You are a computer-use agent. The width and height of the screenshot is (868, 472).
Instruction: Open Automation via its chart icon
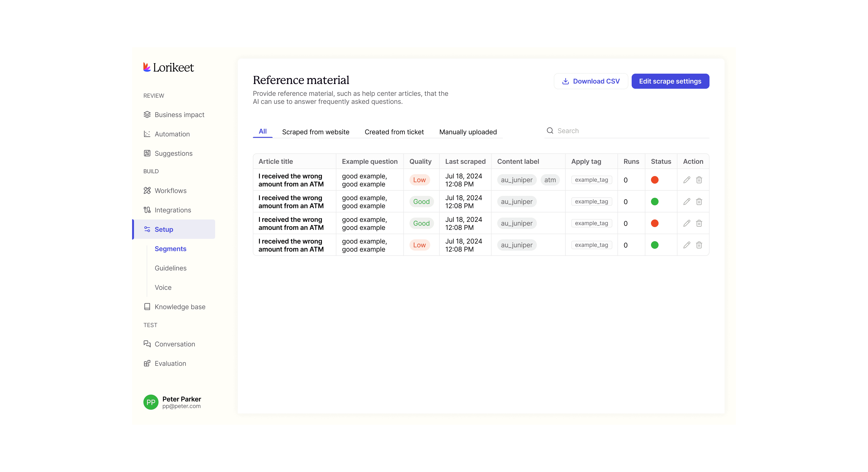(147, 134)
